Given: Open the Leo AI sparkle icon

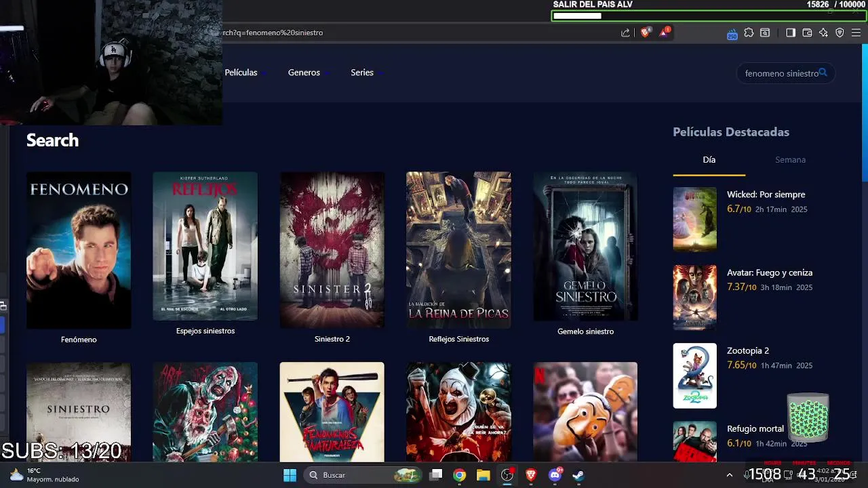Looking at the screenshot, I should [x=823, y=33].
